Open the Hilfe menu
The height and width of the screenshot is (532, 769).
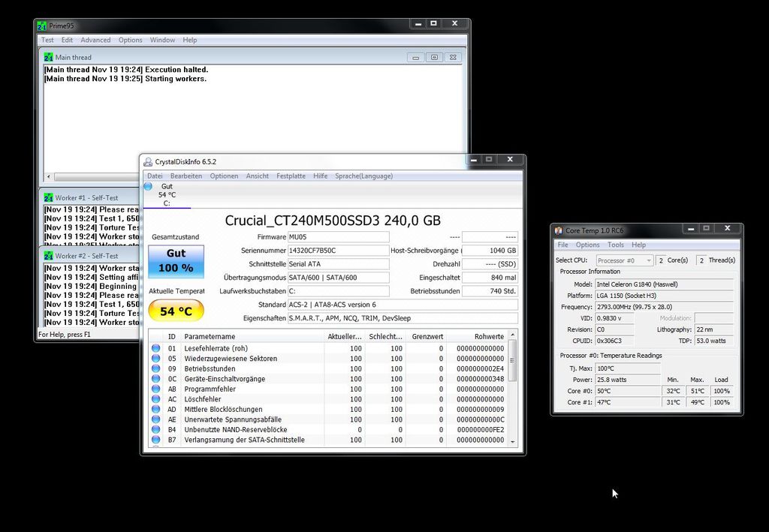click(x=320, y=176)
